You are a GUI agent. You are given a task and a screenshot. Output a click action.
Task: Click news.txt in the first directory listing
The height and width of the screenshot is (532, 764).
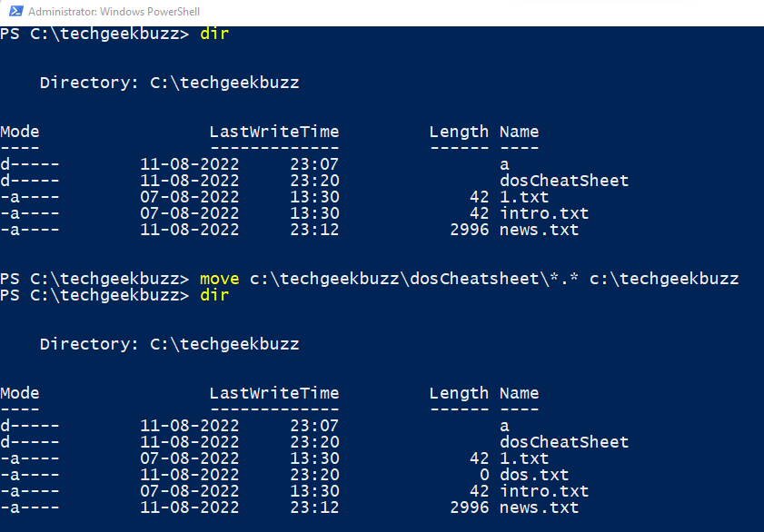(x=539, y=230)
